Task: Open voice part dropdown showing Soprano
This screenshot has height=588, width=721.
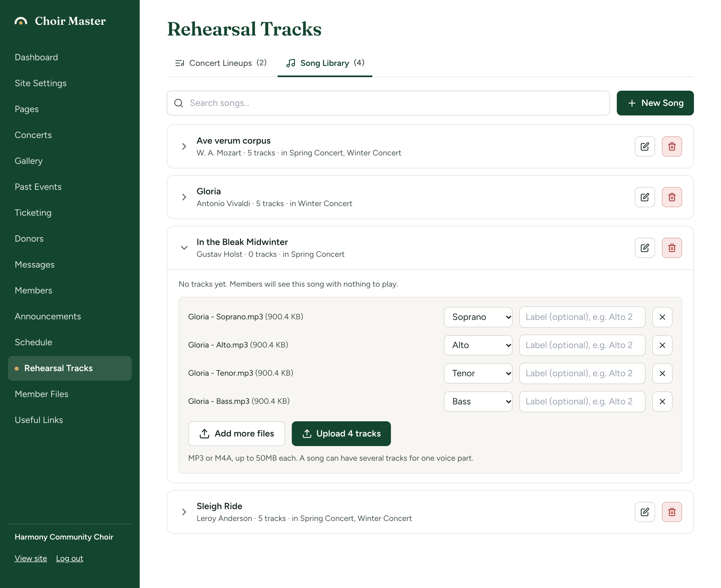Action: pyautogui.click(x=478, y=317)
